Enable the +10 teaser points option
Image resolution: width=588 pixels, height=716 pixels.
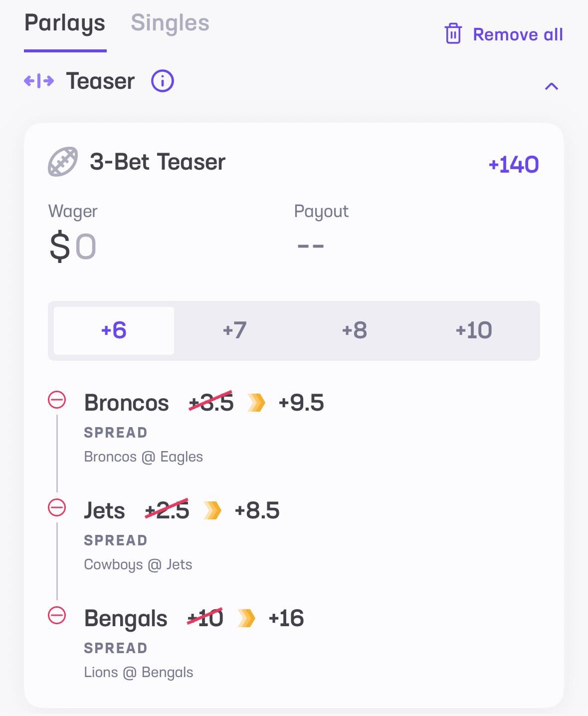[x=474, y=330]
